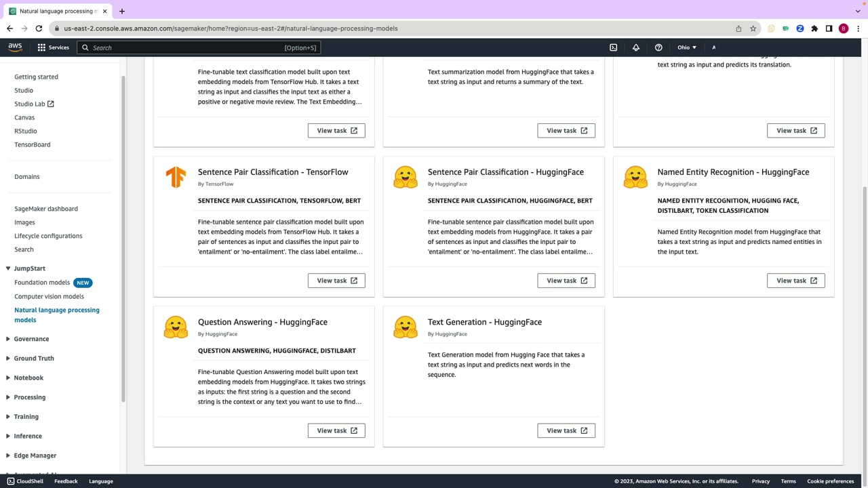
Task: Open CloudShell from the top navigation icon
Action: 613,47
